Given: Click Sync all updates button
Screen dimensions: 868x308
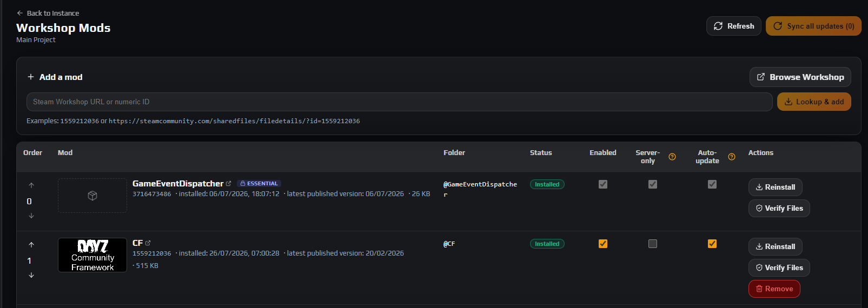Looking at the screenshot, I should pos(813,26).
